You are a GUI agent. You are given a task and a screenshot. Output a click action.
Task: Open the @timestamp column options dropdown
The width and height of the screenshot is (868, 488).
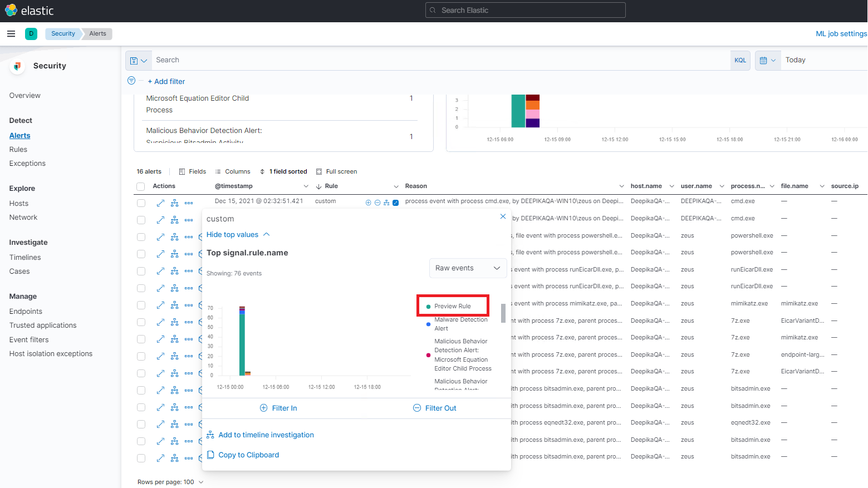tap(306, 186)
